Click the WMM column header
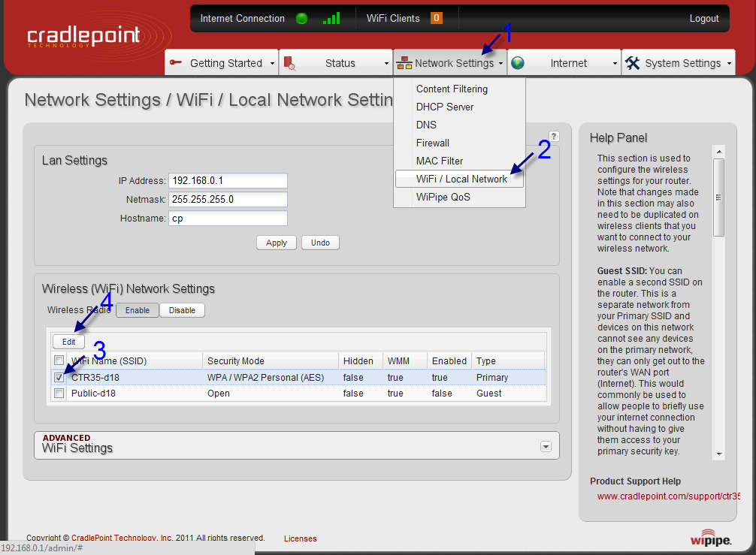 [405, 360]
